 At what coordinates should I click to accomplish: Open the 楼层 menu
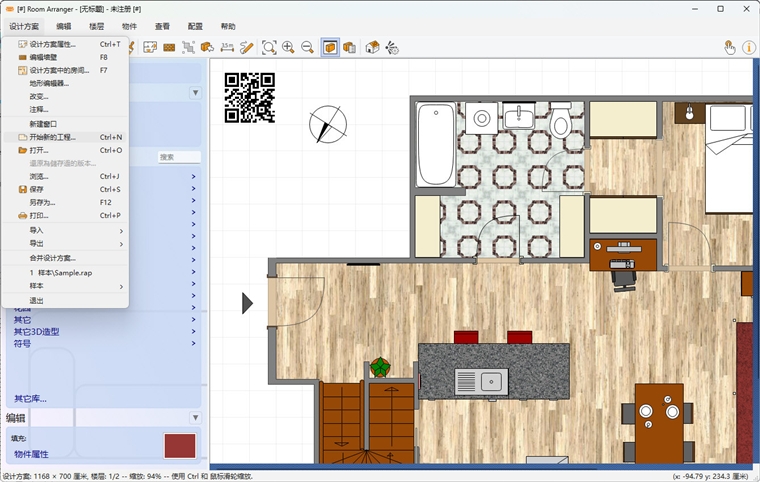point(96,26)
